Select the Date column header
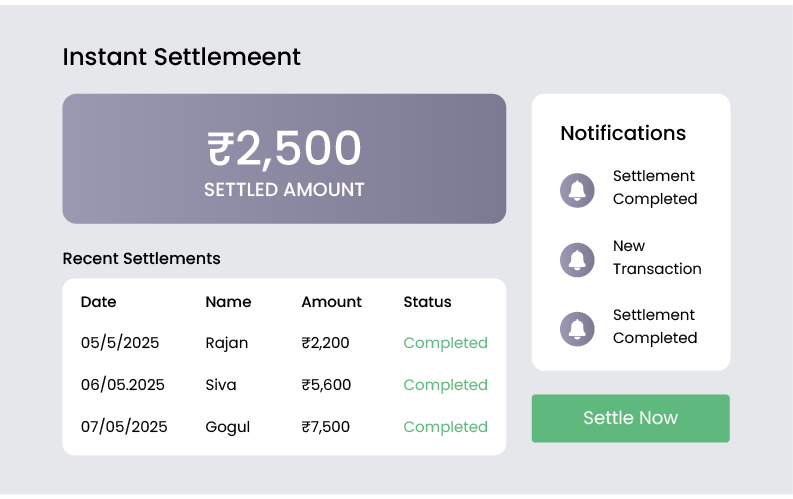This screenshot has width=793, height=499. [x=98, y=302]
